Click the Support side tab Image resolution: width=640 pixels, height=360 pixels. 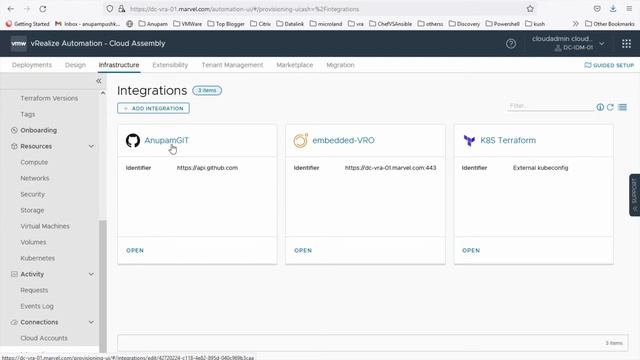pyautogui.click(x=634, y=195)
